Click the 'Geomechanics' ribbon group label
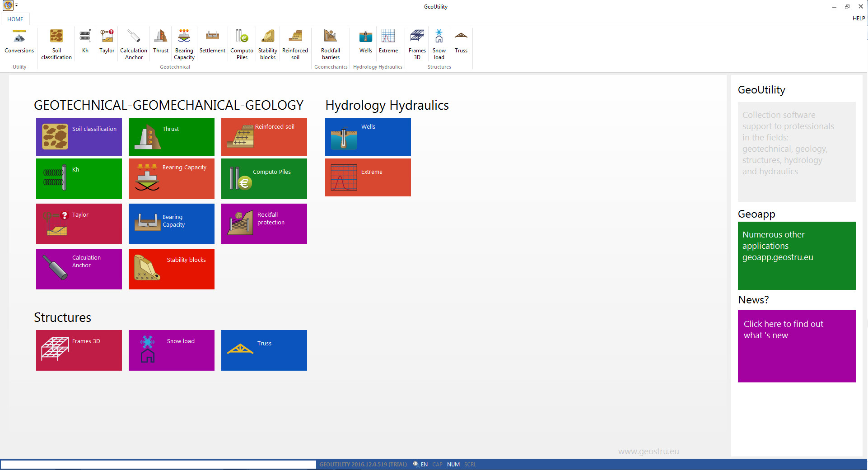 pyautogui.click(x=331, y=67)
